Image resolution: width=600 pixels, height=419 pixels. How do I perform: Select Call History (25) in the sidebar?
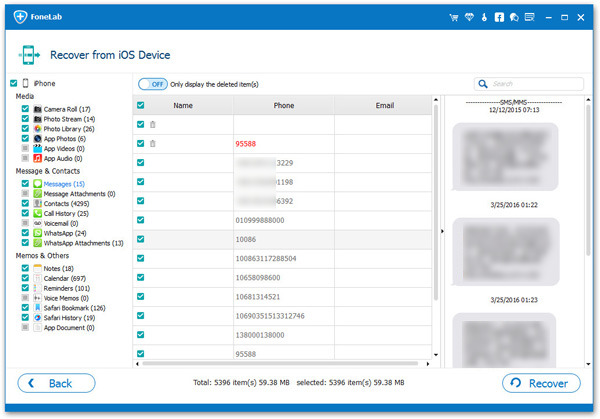(x=66, y=214)
